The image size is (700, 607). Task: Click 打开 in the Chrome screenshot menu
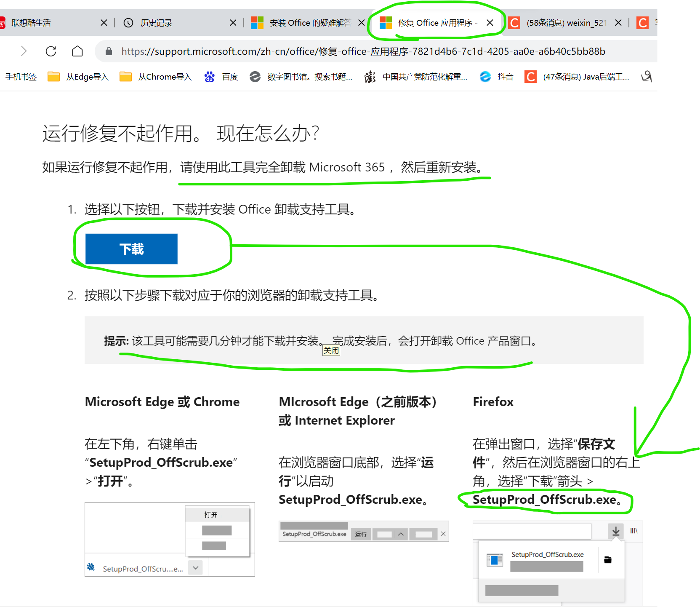(211, 515)
